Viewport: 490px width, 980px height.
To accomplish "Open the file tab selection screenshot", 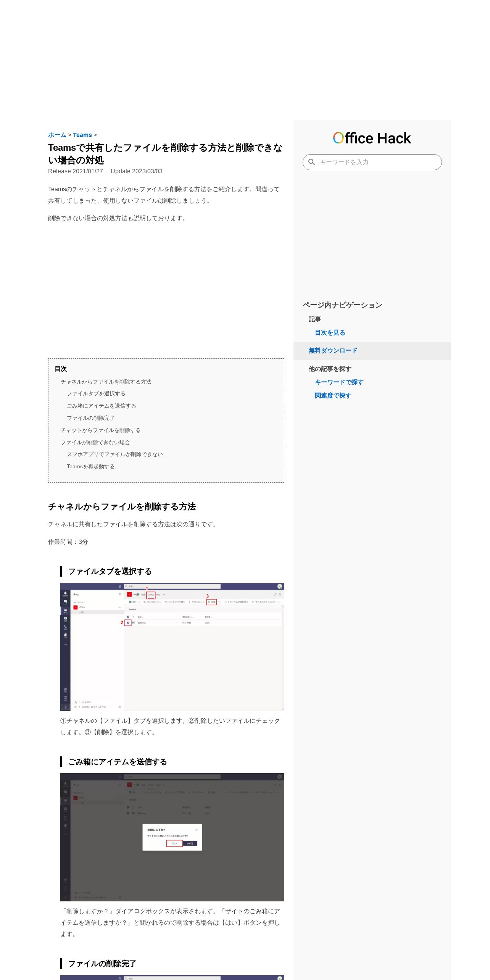I will 172,646.
